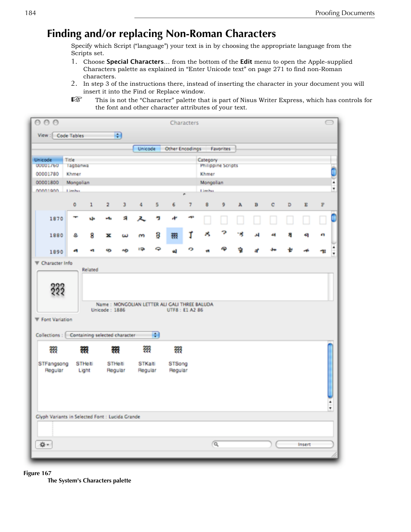The image size is (411, 532).
Task: Collapse the Font Variation section
Action: tap(37, 319)
